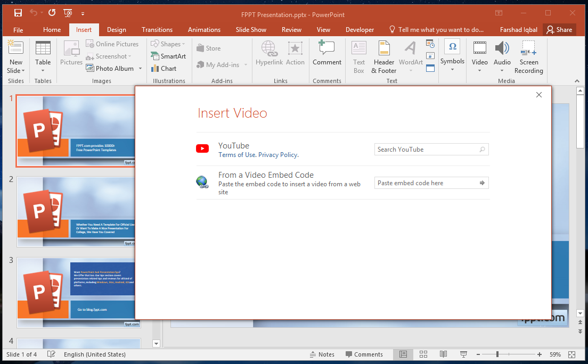This screenshot has height=364, width=588.
Task: Click the Comment icon in the ribbon
Action: pyautogui.click(x=326, y=54)
